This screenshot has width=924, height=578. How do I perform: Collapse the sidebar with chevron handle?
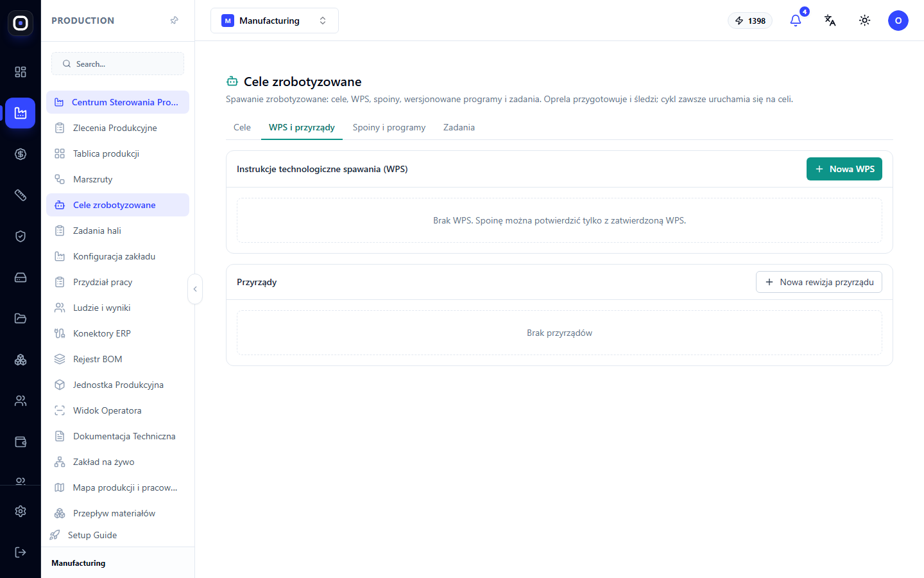coord(195,289)
